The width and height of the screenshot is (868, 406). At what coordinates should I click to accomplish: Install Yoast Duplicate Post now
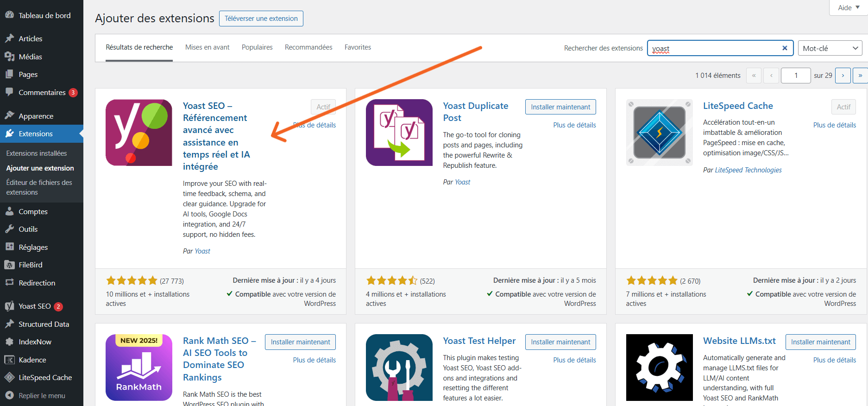(560, 107)
